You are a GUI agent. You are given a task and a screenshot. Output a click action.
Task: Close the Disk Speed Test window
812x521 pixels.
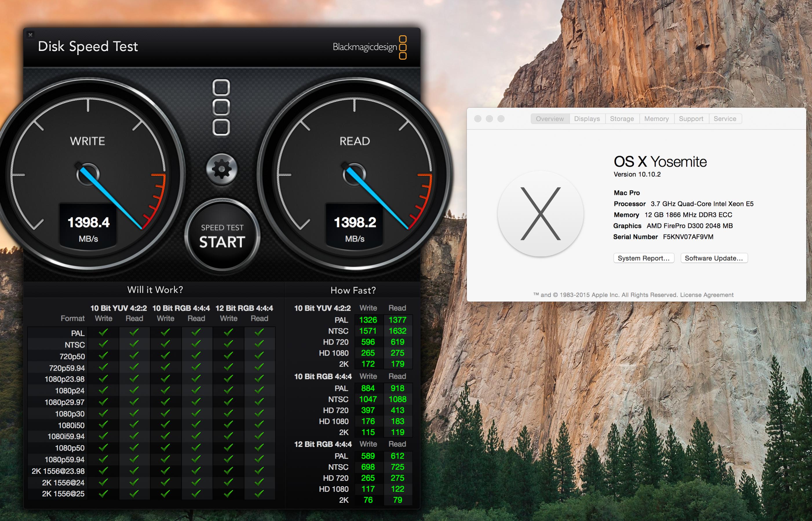(x=30, y=35)
